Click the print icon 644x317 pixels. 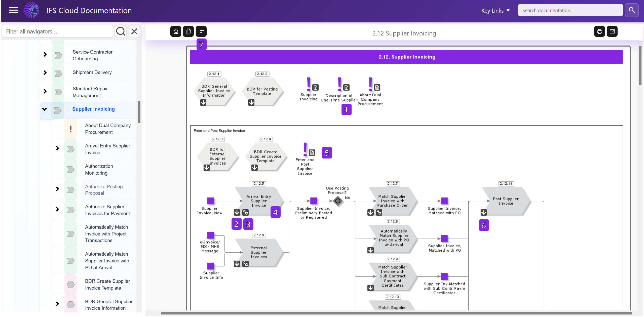599,31
